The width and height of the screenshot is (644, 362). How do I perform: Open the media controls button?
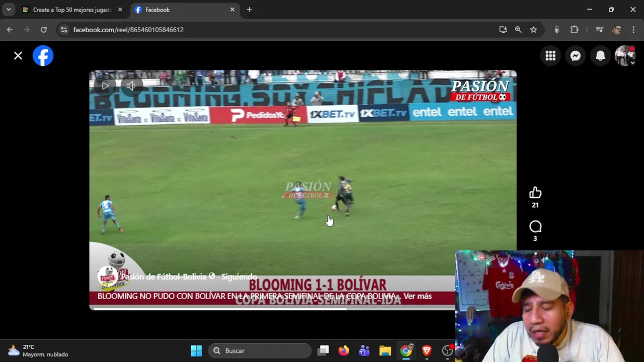599,30
